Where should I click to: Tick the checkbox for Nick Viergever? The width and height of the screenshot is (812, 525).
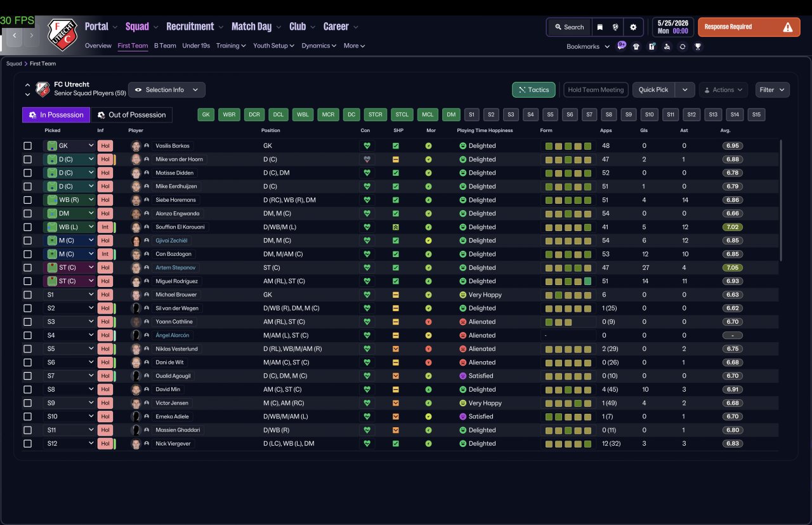click(27, 443)
